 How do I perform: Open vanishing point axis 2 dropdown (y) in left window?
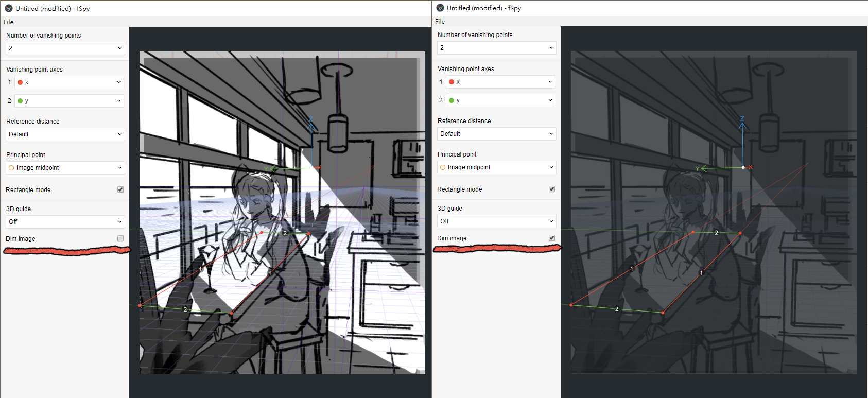(x=69, y=101)
